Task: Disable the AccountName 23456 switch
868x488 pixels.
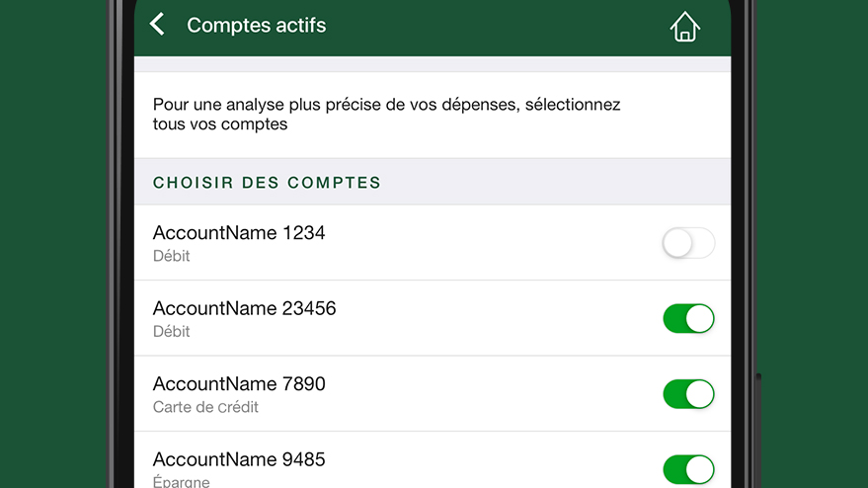Action: coord(688,318)
